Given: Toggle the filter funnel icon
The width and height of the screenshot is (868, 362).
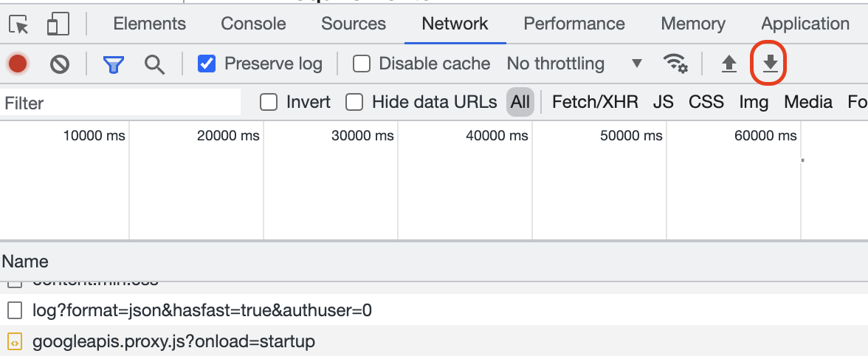Looking at the screenshot, I should click(x=113, y=64).
